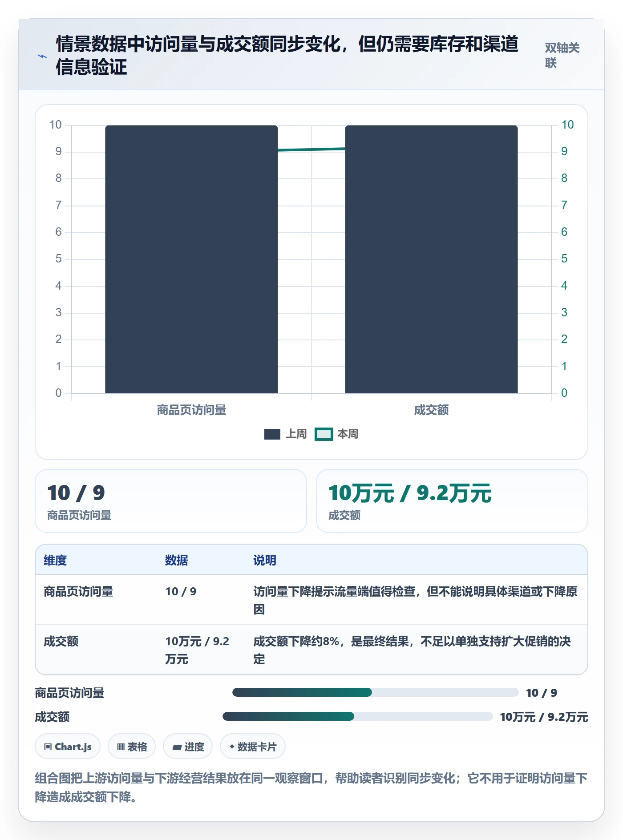623x840 pixels.
Task: Select the 进度 tag chip
Action: (188, 747)
